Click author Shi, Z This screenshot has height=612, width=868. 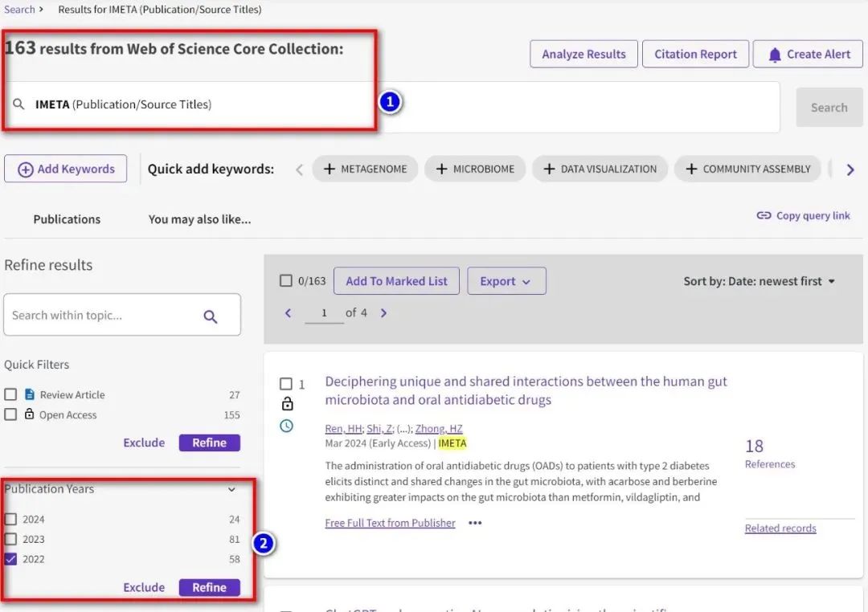click(x=379, y=428)
